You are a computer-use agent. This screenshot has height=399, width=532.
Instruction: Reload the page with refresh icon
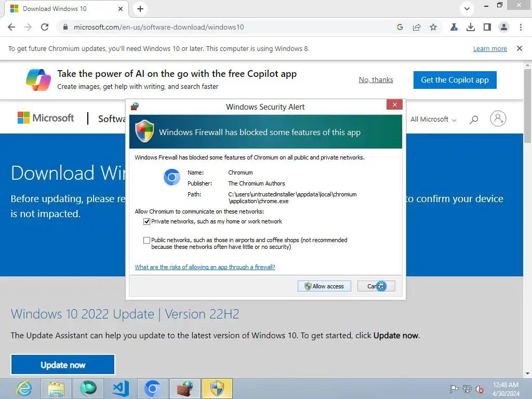tap(45, 27)
